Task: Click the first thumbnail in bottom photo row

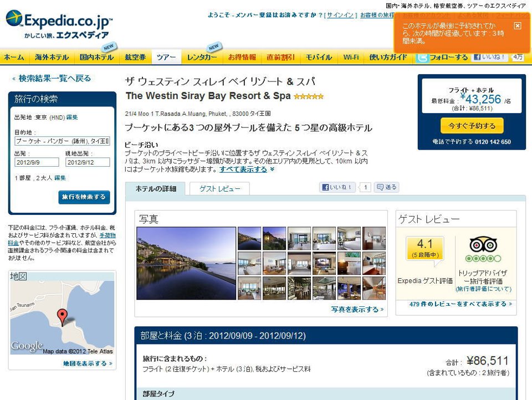Action: pyautogui.click(x=249, y=288)
